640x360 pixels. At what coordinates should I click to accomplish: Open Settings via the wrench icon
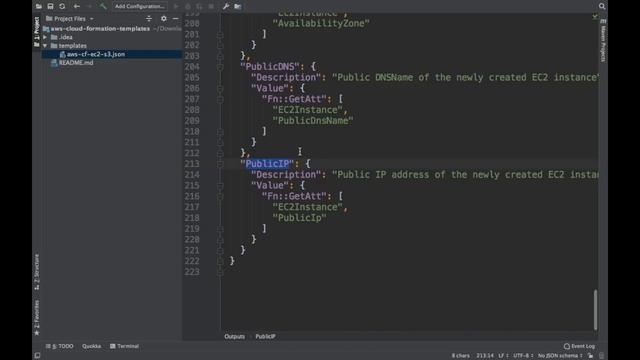(226, 6)
